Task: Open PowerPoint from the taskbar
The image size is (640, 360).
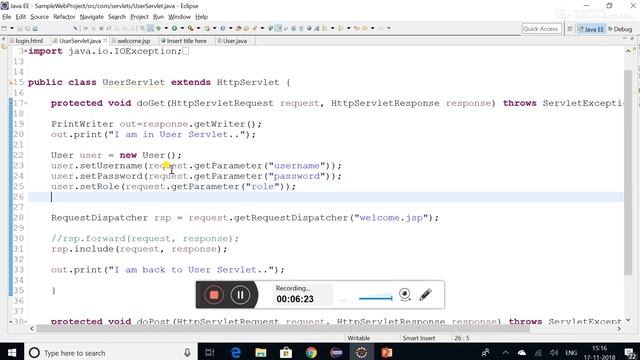Action: click(387, 353)
